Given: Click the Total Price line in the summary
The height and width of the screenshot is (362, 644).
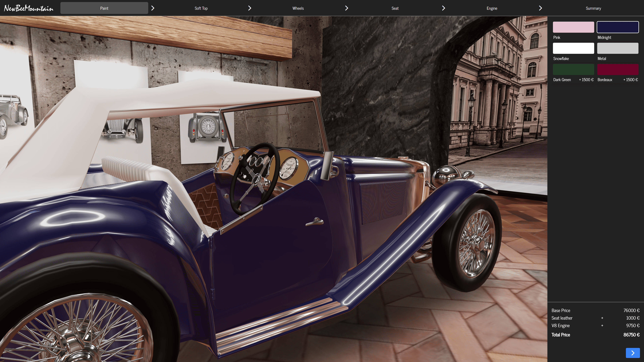Looking at the screenshot, I should pos(595,335).
